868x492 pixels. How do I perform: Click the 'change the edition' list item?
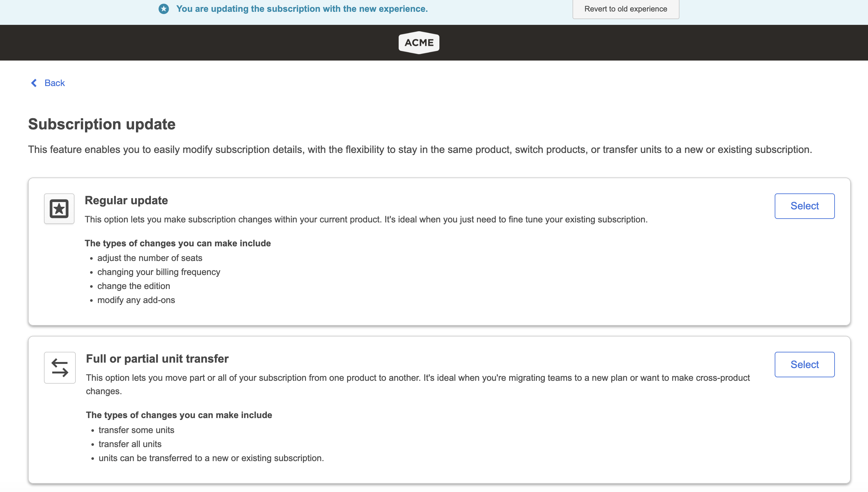tap(134, 286)
